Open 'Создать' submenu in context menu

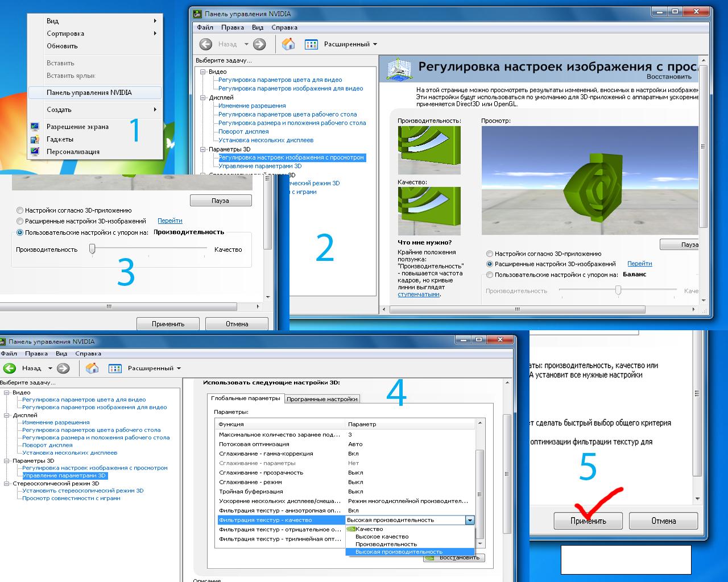pos(95,110)
